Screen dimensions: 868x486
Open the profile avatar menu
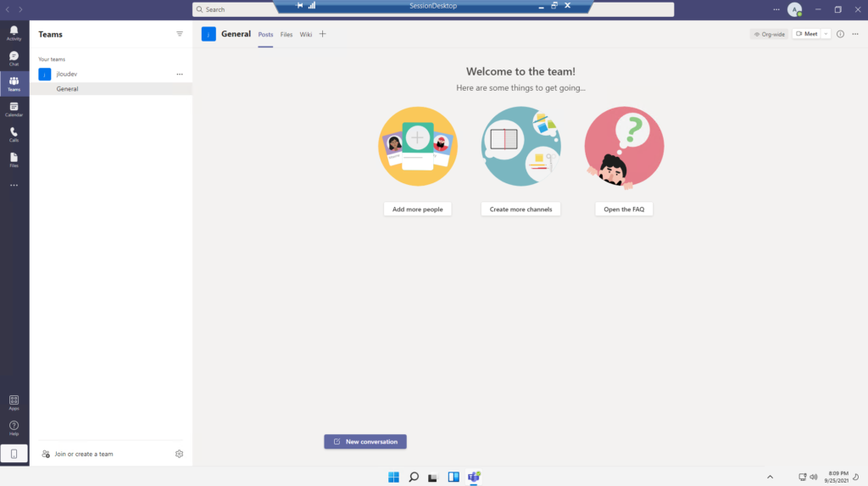coord(795,9)
